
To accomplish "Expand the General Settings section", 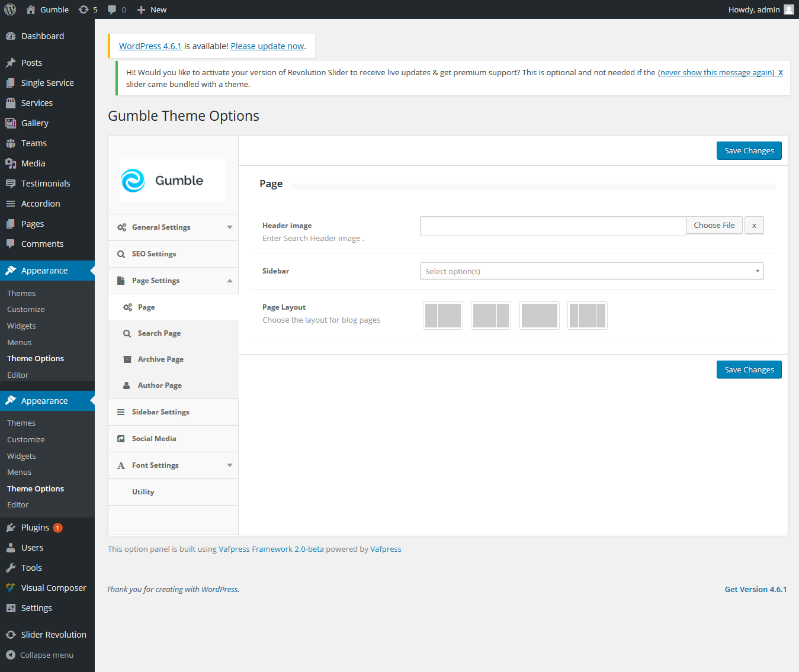I will click(173, 227).
